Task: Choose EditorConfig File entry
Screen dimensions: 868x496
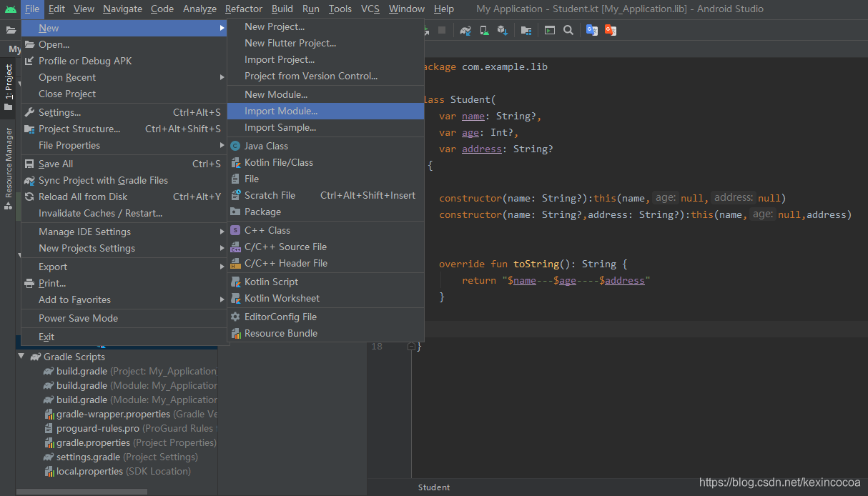Action: click(326, 317)
